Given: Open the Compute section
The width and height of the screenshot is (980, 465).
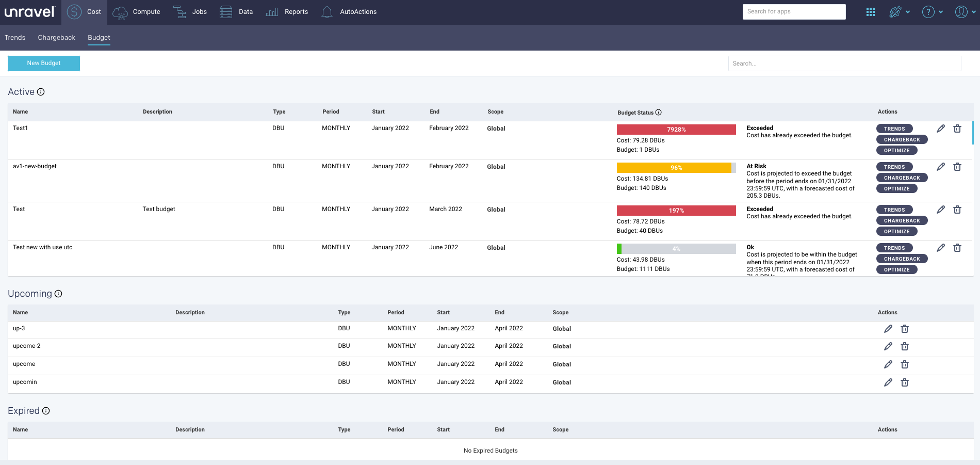Looking at the screenshot, I should [x=136, y=12].
